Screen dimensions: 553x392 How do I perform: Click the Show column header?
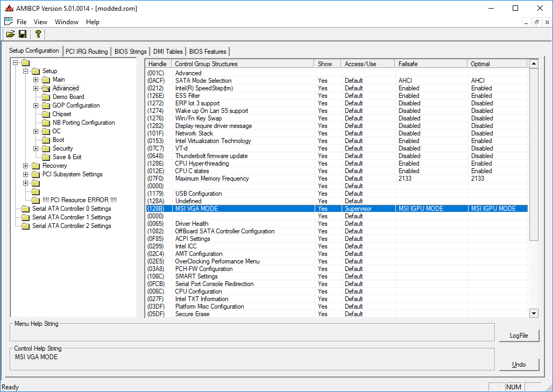pyautogui.click(x=327, y=64)
